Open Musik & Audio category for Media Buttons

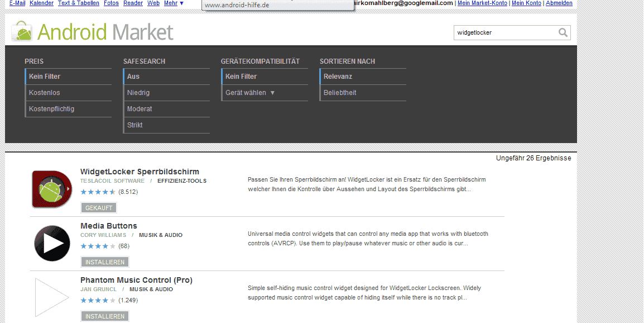[161, 235]
